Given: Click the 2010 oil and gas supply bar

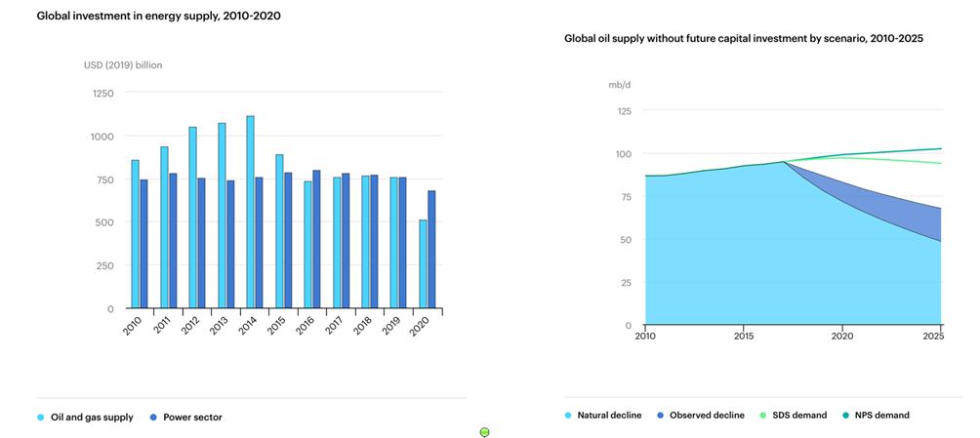Looking at the screenshot, I should (x=136, y=234).
